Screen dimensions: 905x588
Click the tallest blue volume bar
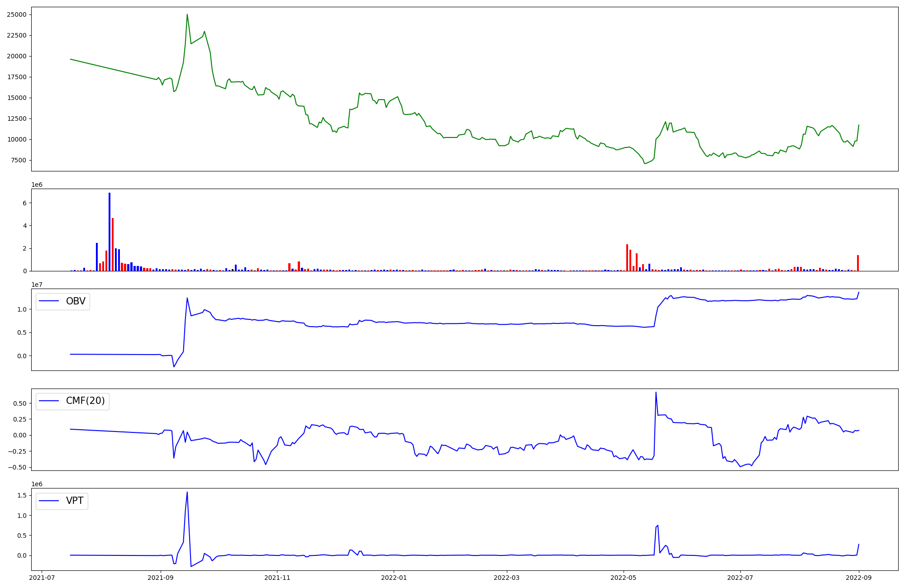click(x=110, y=231)
